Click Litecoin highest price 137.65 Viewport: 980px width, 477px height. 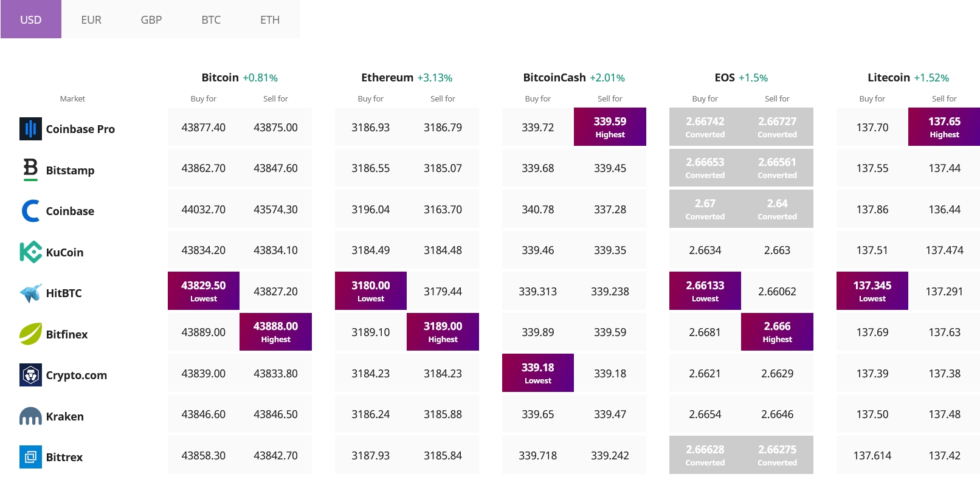(944, 127)
